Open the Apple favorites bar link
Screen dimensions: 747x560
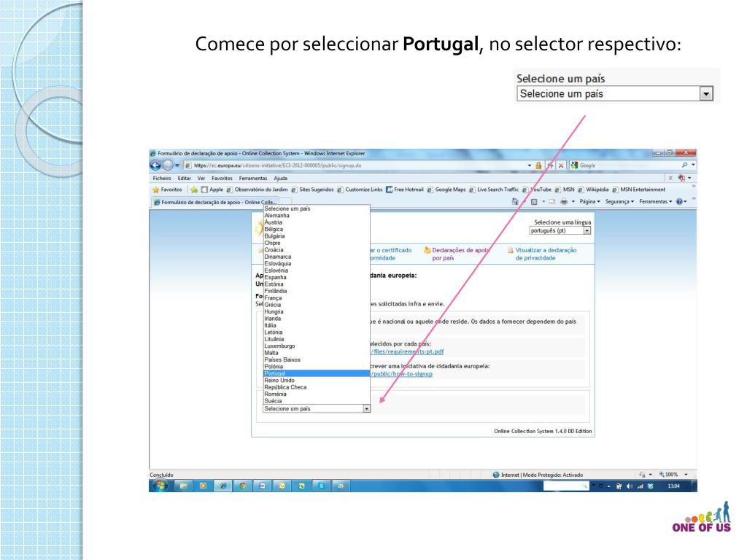click(212, 190)
